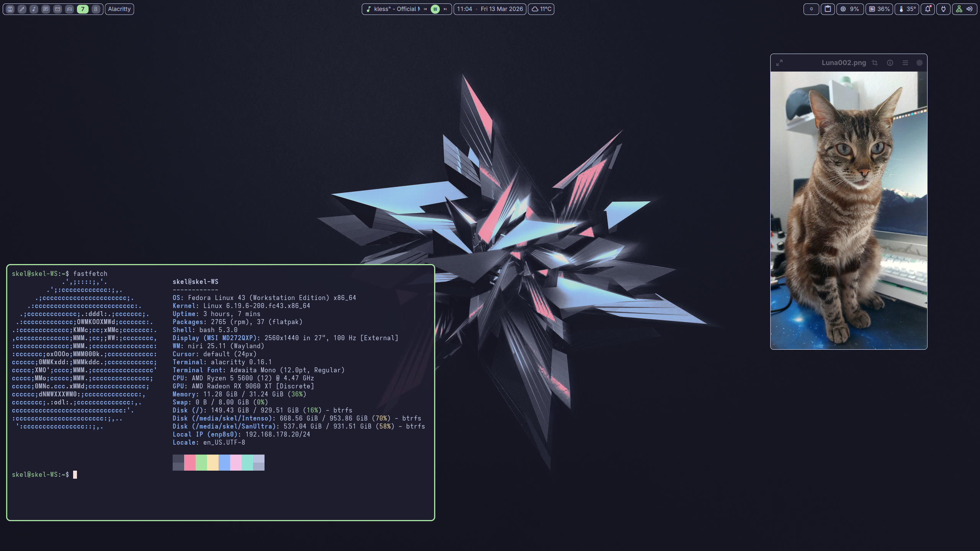Switch to the music note workspace
The width and height of the screenshot is (980, 551).
click(x=34, y=9)
